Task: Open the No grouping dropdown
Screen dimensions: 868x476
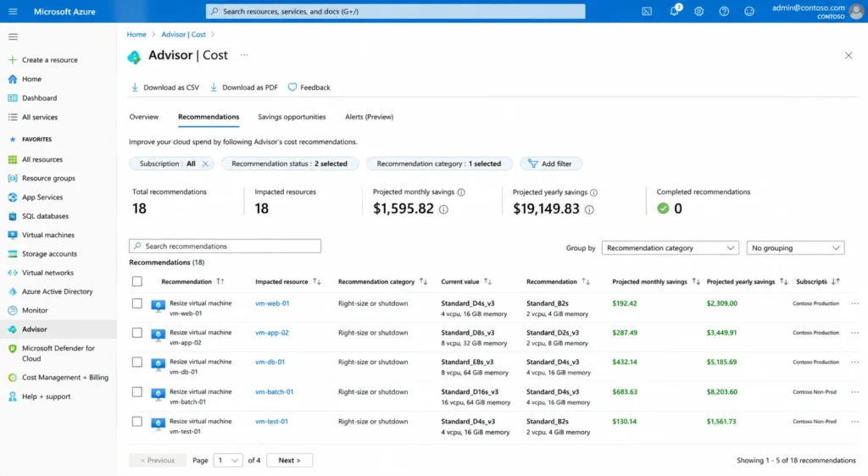Action: tap(795, 248)
